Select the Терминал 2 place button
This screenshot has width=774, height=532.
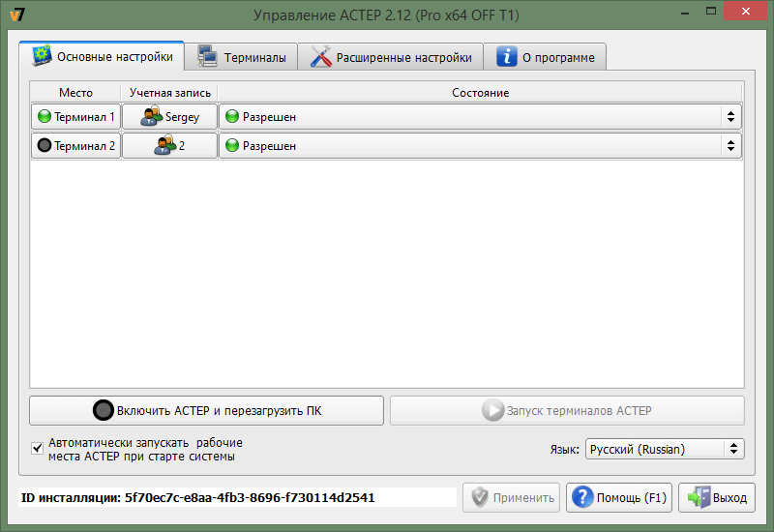click(x=76, y=146)
